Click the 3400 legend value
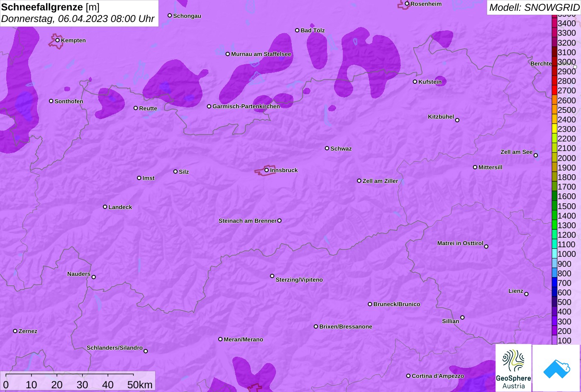Viewport: 581px width, 392px height. coord(567,24)
